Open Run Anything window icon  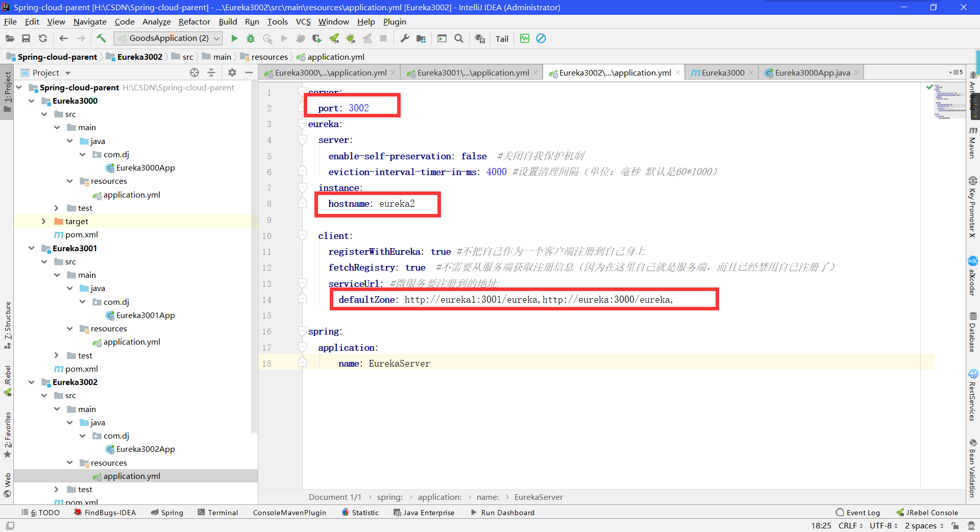click(442, 38)
